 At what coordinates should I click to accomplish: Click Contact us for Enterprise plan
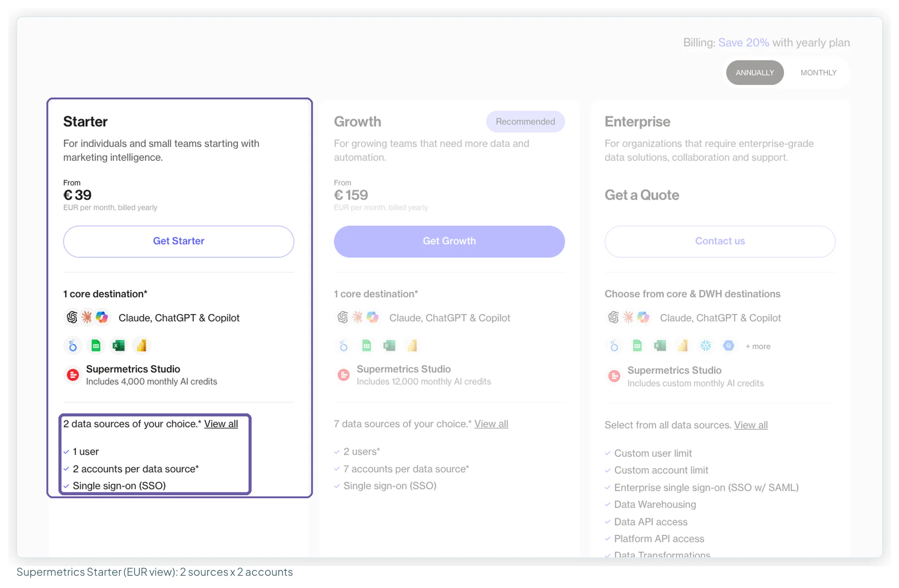[x=720, y=241]
